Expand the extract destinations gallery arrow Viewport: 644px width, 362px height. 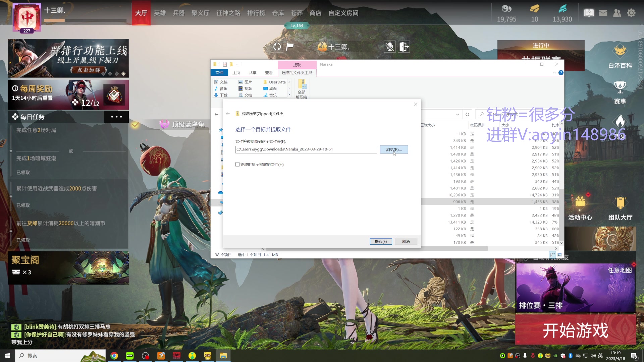[289, 95]
